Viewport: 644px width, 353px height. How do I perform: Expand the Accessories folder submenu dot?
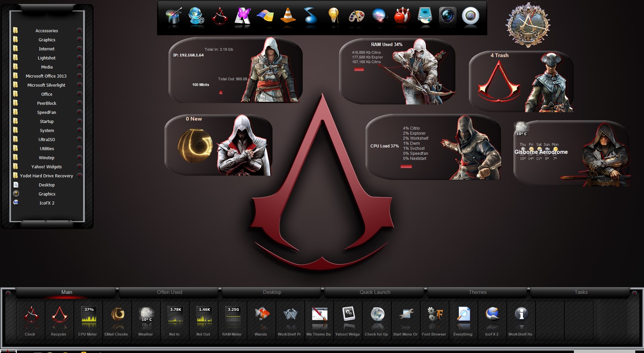[80, 31]
